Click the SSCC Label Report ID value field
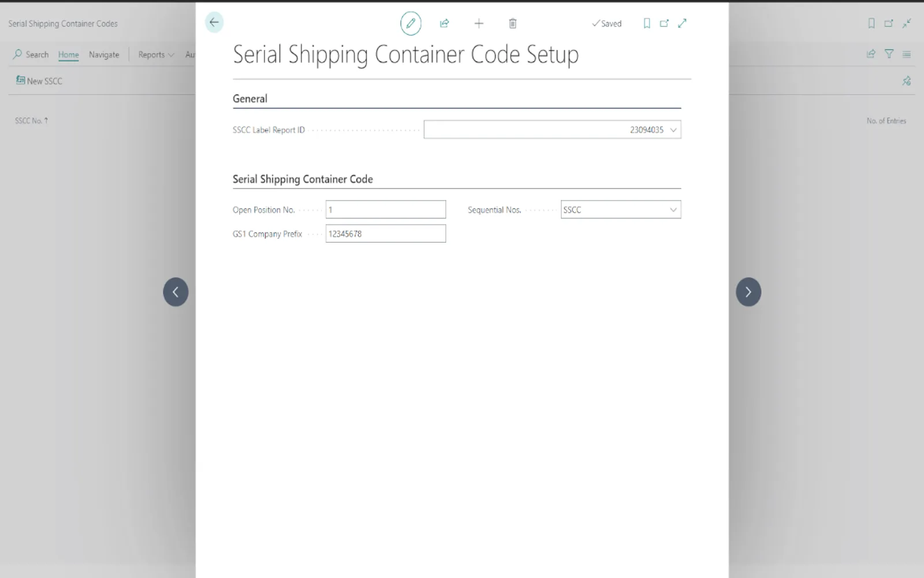This screenshot has width=924, height=578. pos(552,129)
